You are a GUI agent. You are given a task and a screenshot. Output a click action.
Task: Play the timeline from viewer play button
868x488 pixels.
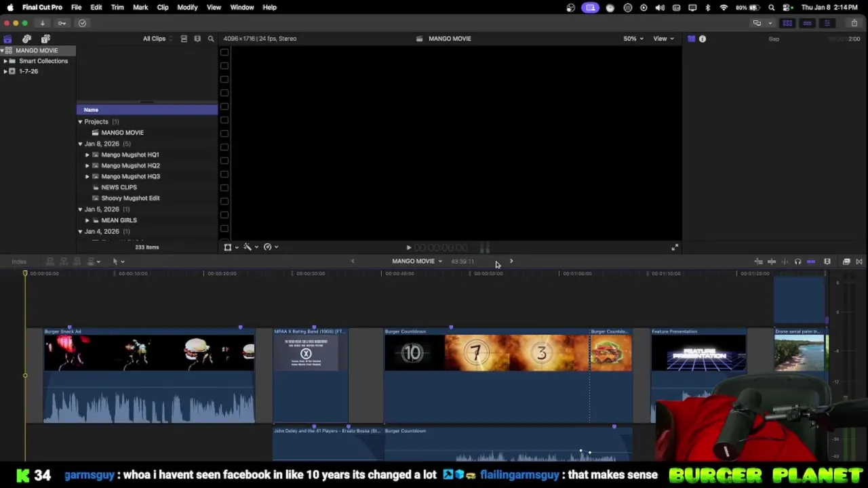[x=408, y=248]
